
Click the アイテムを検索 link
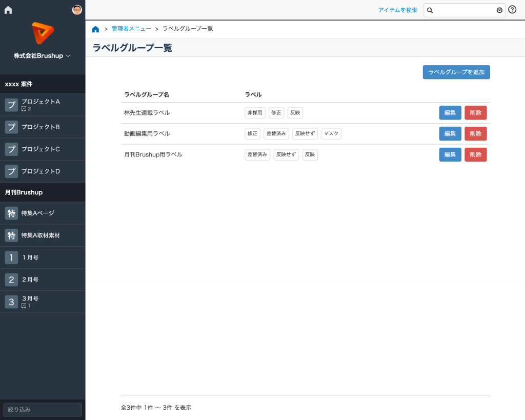397,10
